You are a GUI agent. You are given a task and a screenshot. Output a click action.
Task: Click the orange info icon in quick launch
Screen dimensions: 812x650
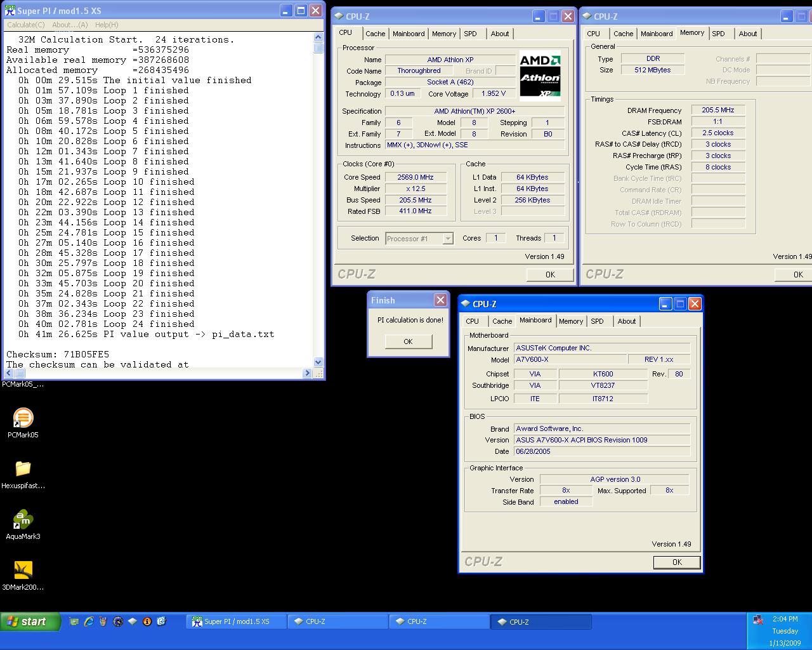(147, 622)
